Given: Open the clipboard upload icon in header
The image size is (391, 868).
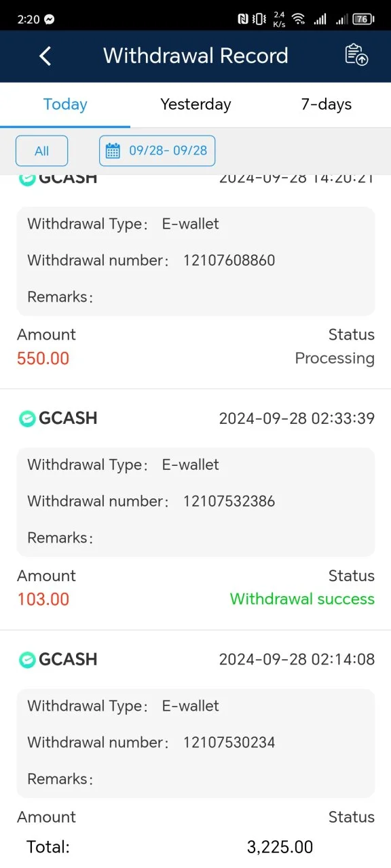Looking at the screenshot, I should tap(356, 55).
